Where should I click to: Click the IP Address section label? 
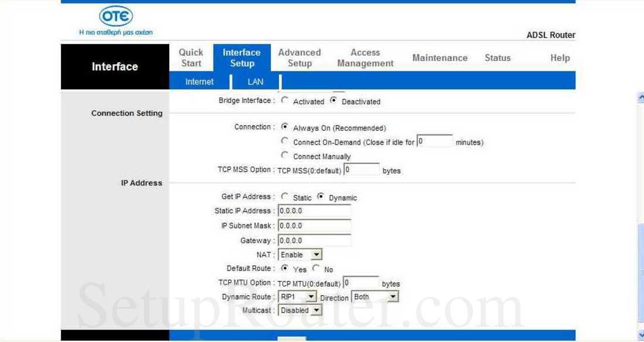(x=142, y=183)
